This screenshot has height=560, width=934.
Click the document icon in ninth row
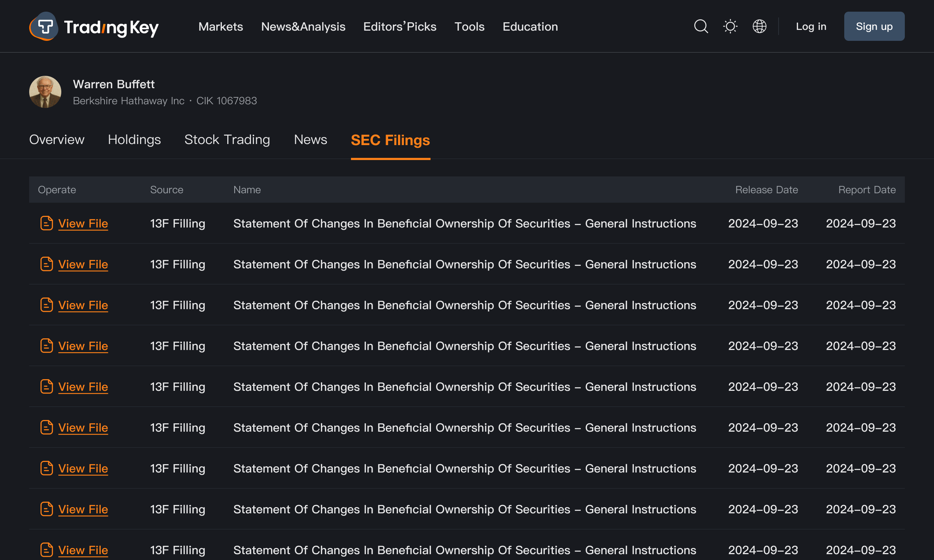point(46,550)
